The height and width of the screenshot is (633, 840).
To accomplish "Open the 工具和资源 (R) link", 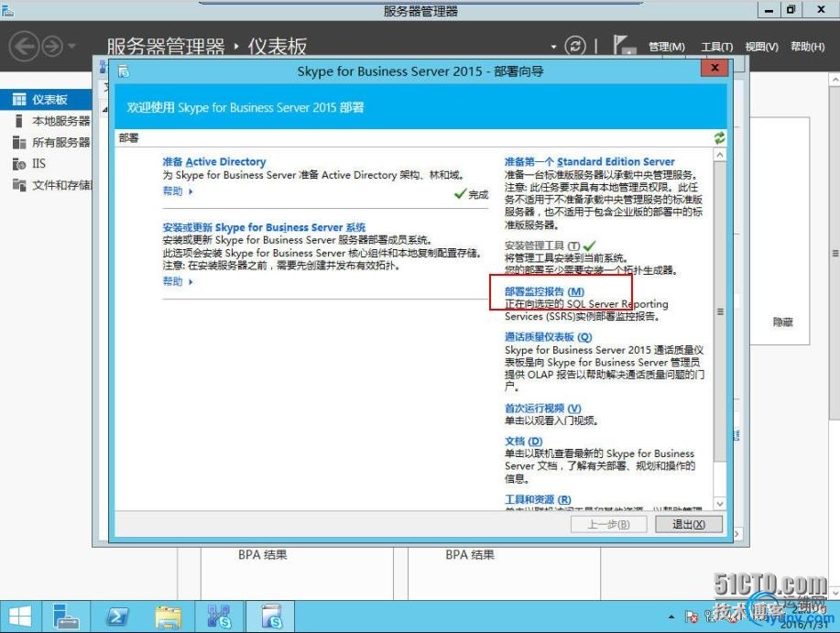I will click(x=538, y=499).
